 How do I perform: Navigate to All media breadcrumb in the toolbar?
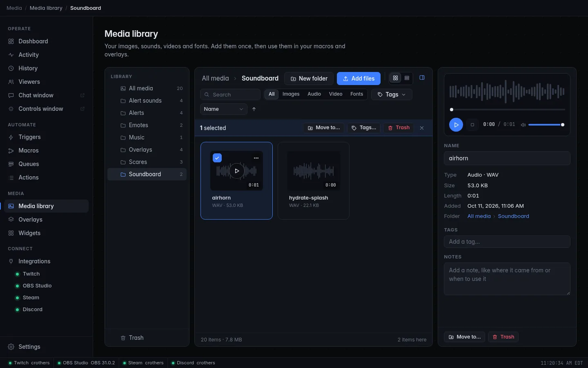pos(215,79)
